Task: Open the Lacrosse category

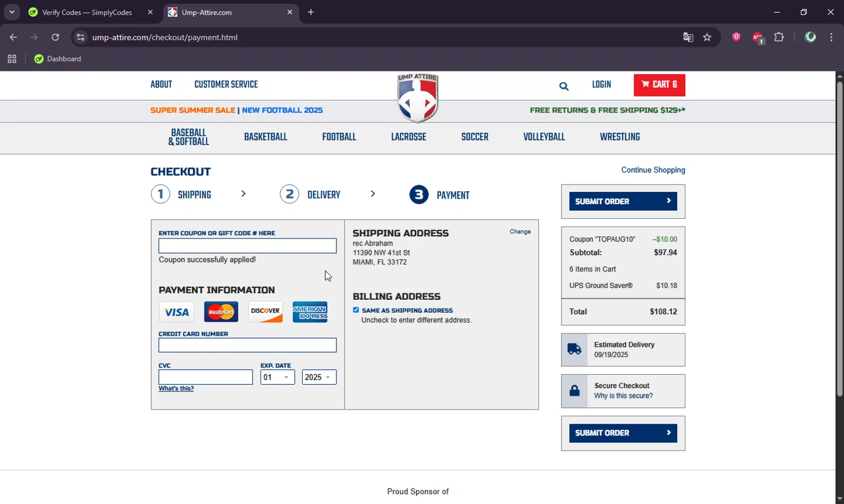Action: point(408,137)
